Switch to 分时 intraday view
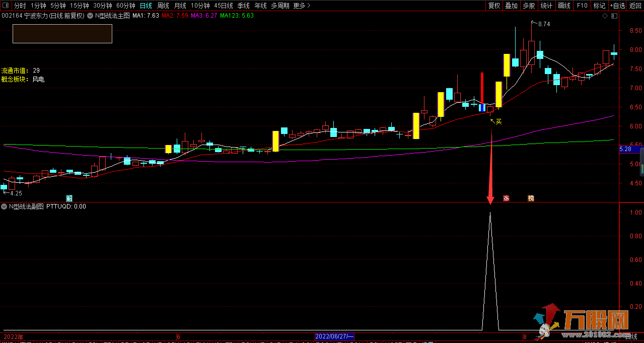The height and width of the screenshot is (343, 644). [20, 6]
